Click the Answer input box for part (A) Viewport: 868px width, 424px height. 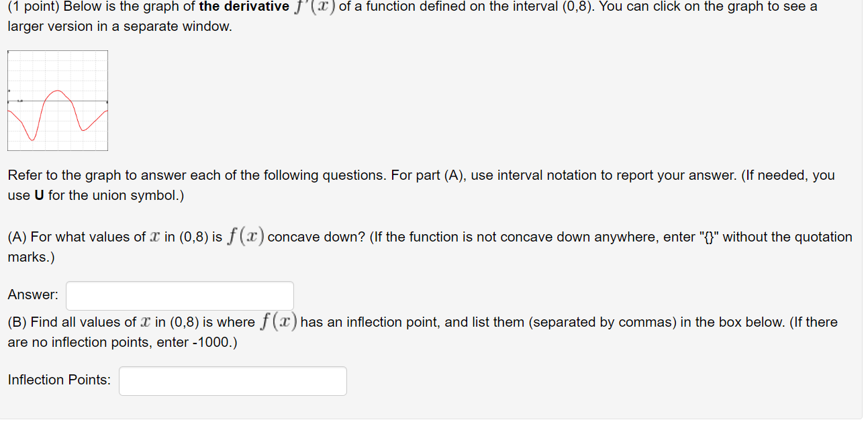pos(179,295)
